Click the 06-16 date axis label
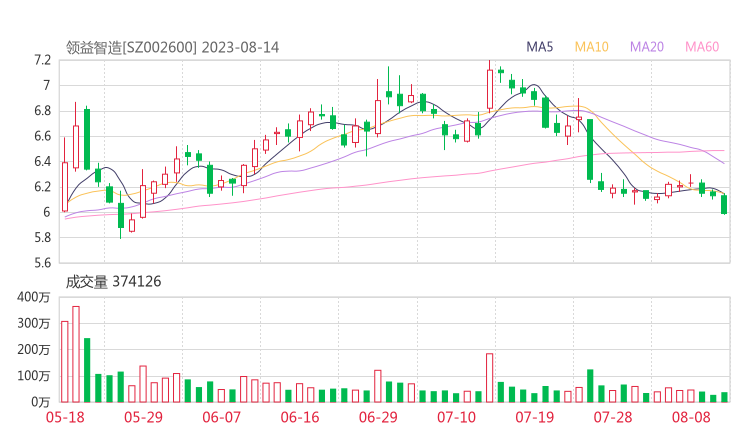The height and width of the screenshot is (440, 740). point(300,417)
